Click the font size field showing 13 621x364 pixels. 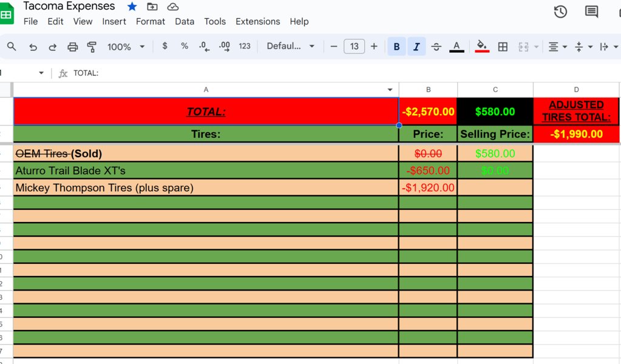[x=354, y=46]
